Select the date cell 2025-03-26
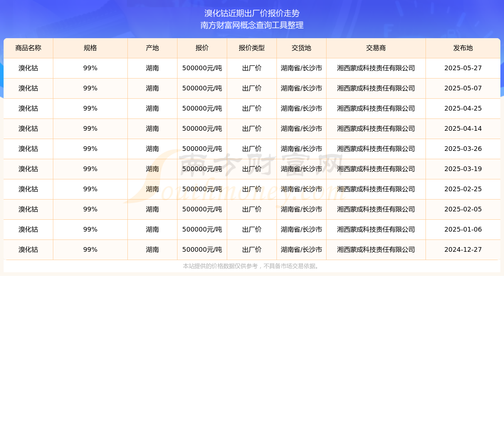Viewport: 504px width, 434px height. click(x=463, y=149)
